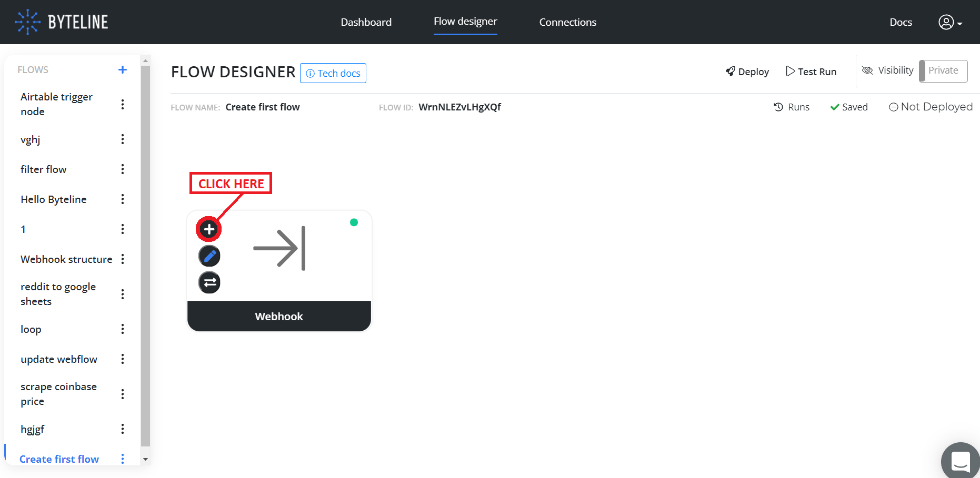
Task: Select the filter flow item
Action: tap(44, 169)
